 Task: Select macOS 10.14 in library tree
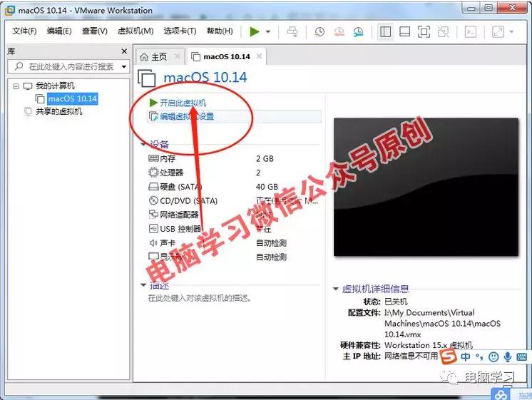pos(73,98)
